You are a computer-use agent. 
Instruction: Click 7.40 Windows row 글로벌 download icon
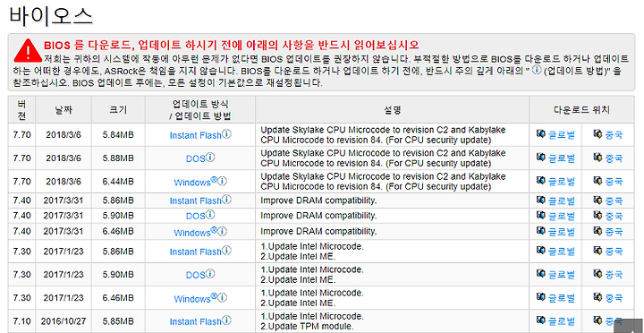point(541,231)
